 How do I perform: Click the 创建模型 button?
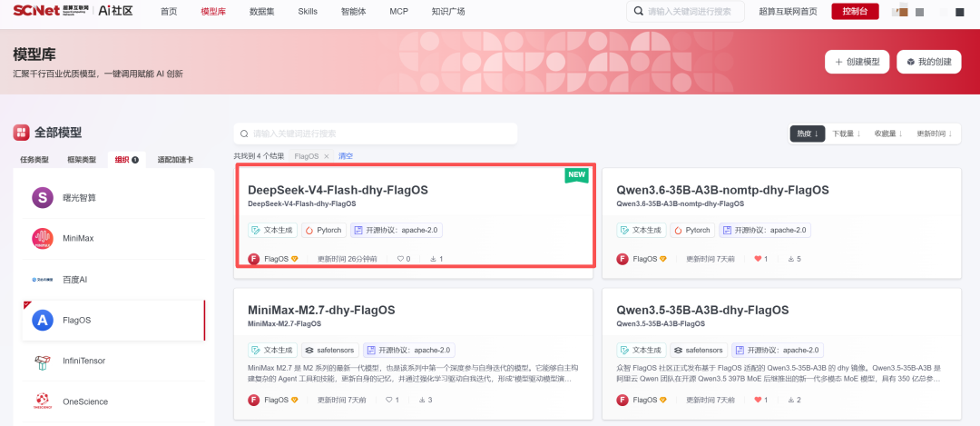click(x=857, y=62)
